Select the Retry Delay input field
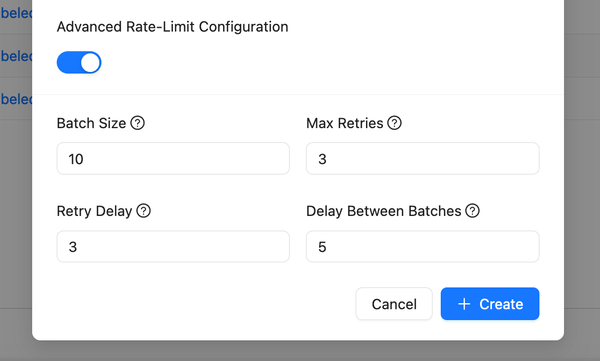 [x=173, y=247]
